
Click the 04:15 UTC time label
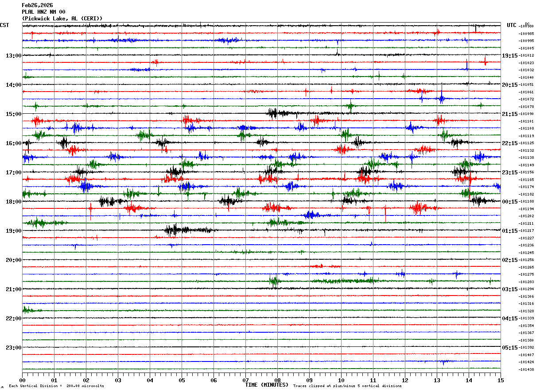click(x=509, y=319)
